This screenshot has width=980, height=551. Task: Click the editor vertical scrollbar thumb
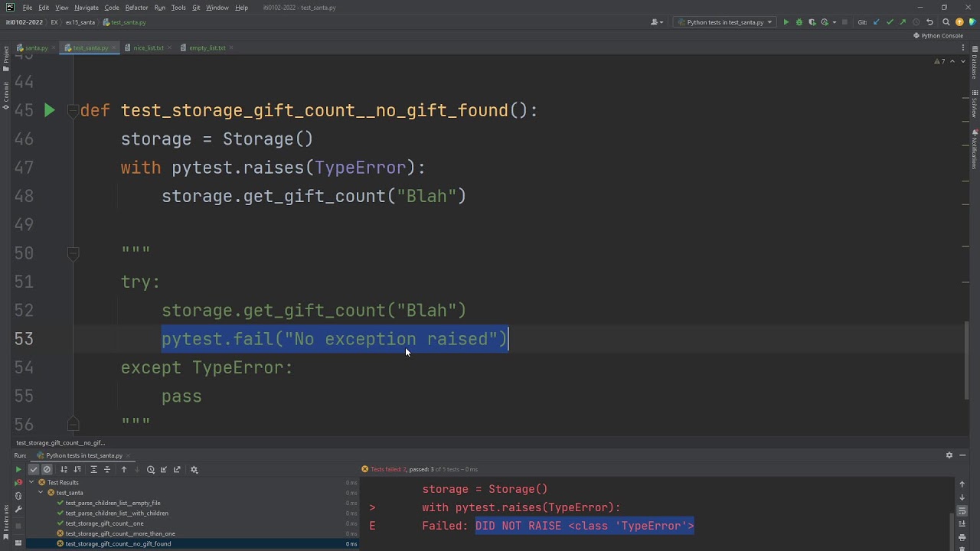pos(966,360)
